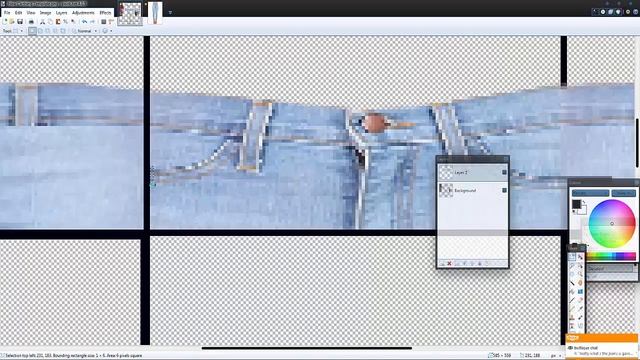The width and height of the screenshot is (640, 360).
Task: Paste using the clipboard toolbar icon
Action: 58,22
